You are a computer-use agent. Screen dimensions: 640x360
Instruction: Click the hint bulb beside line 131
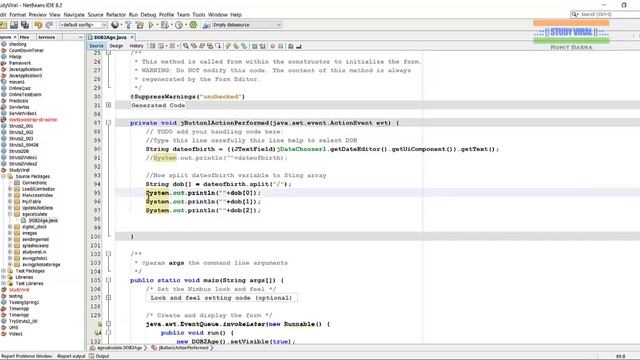pyautogui.click(x=99, y=333)
